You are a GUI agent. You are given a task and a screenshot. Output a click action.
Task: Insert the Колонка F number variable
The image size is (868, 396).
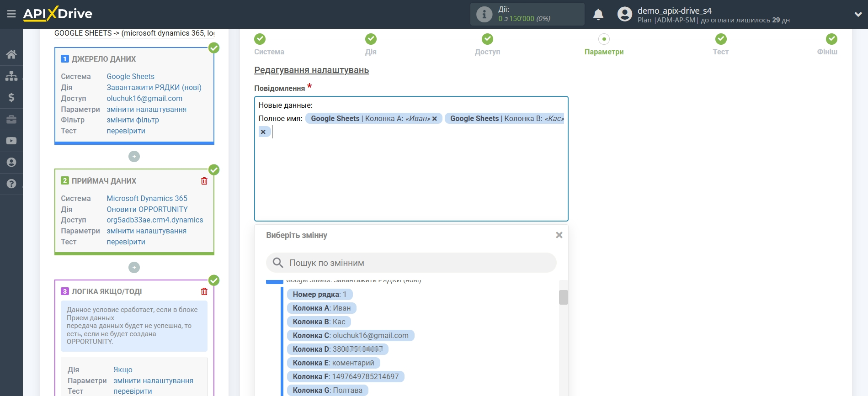(346, 376)
